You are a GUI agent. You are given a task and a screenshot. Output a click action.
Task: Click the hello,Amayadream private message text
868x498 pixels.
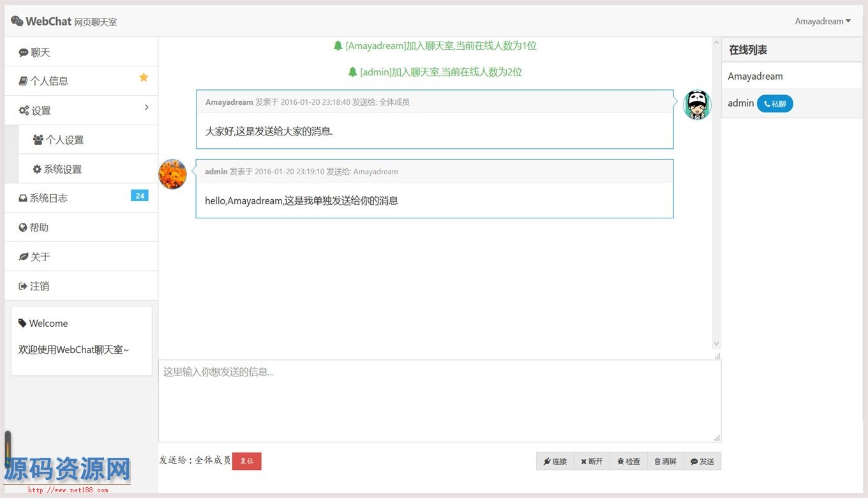coord(301,201)
